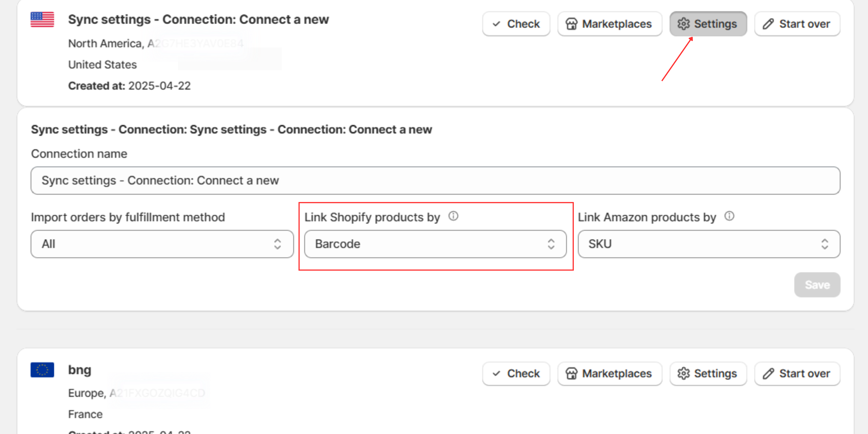The height and width of the screenshot is (434, 868).
Task: Click the EU flag icon
Action: 42,370
